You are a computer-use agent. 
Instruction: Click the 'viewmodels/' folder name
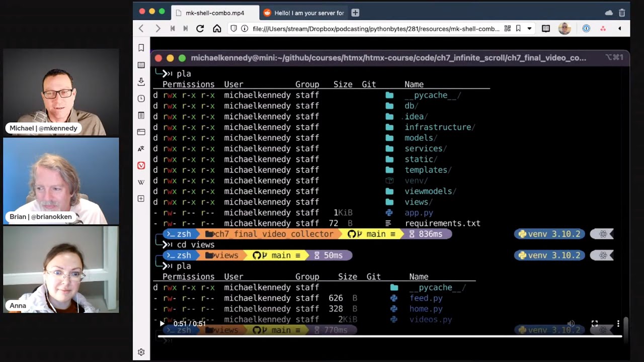click(430, 191)
